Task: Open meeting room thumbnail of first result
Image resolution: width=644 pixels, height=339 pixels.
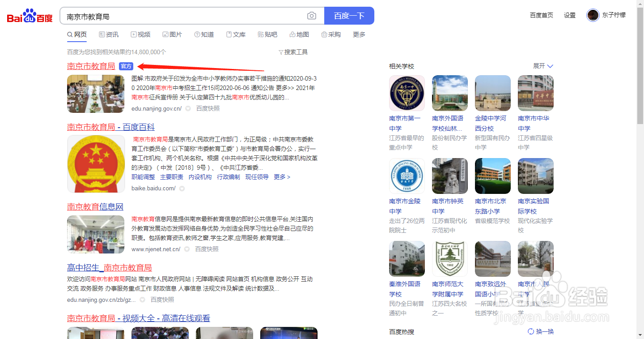Action: click(96, 94)
